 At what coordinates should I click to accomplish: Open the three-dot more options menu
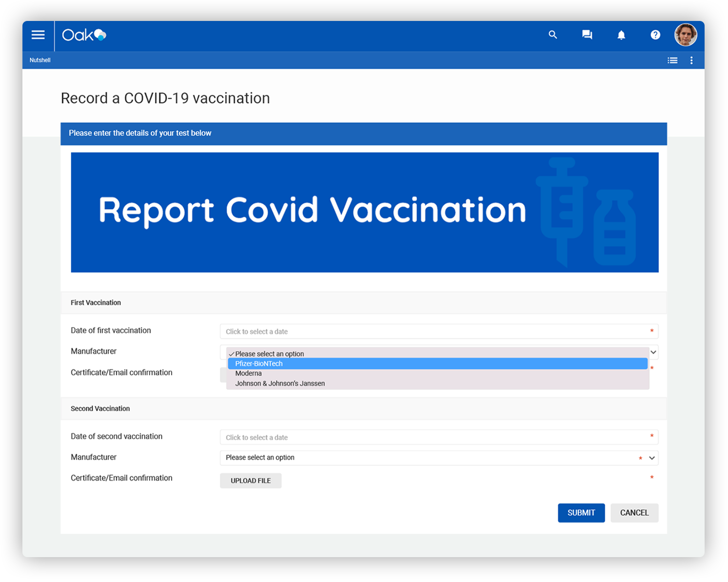pyautogui.click(x=691, y=60)
